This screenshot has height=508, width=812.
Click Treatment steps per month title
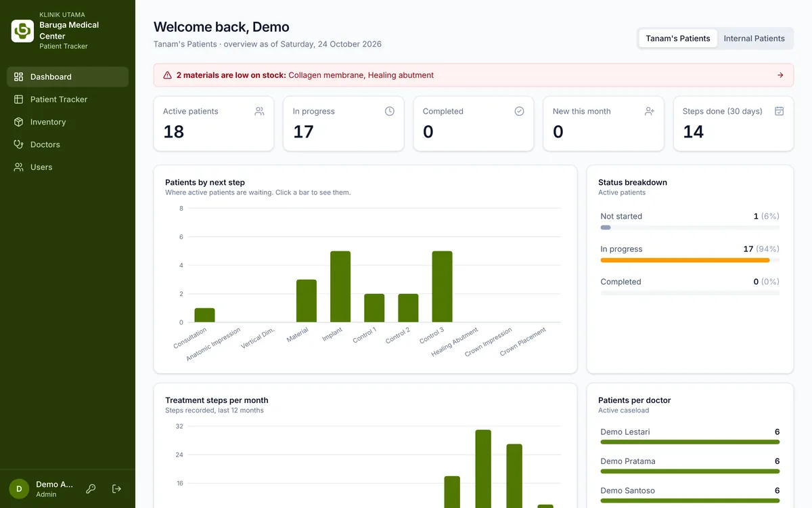pos(217,400)
